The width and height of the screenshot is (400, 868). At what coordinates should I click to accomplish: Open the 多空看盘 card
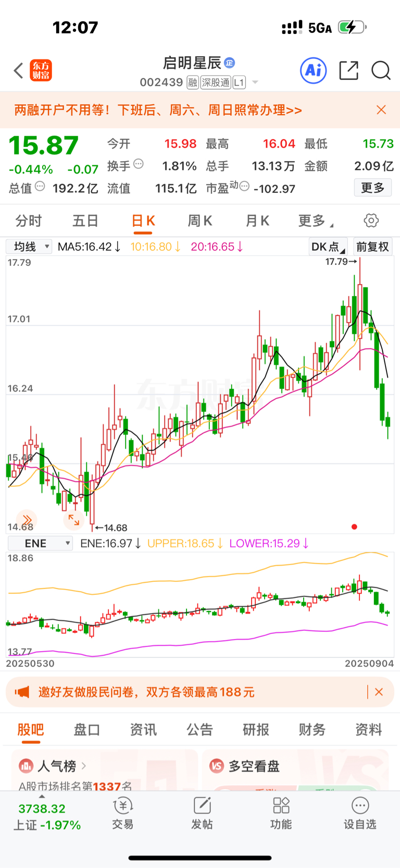[x=295, y=770]
